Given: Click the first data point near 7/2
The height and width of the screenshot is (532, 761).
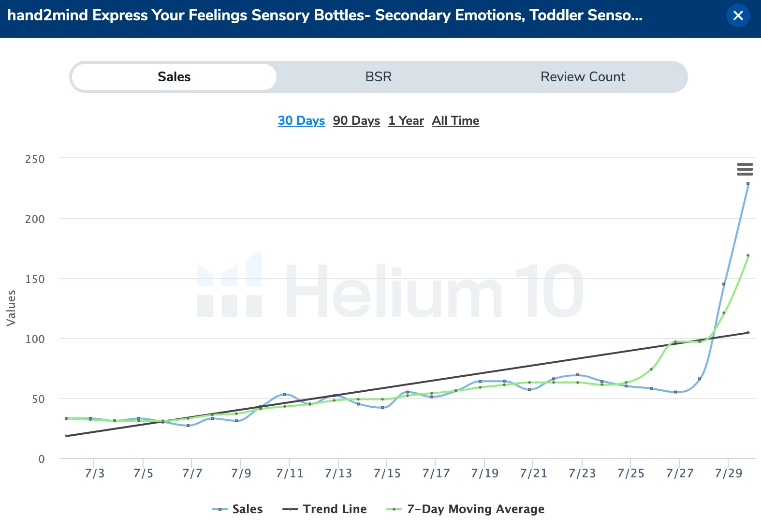Looking at the screenshot, I should (x=66, y=418).
